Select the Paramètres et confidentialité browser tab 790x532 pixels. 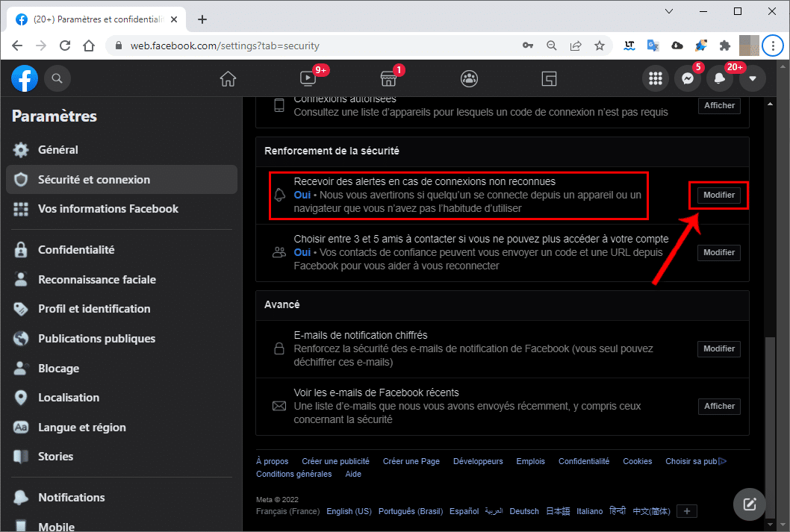96,19
